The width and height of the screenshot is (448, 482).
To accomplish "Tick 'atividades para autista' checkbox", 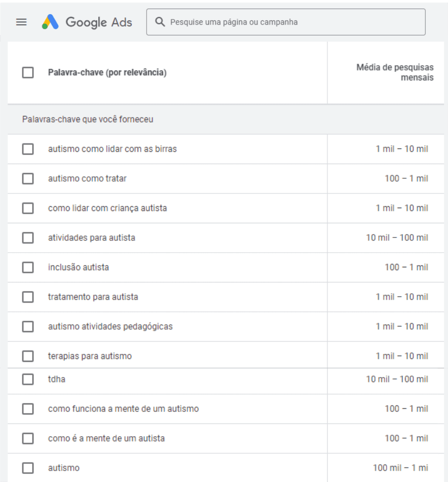I will 28,238.
